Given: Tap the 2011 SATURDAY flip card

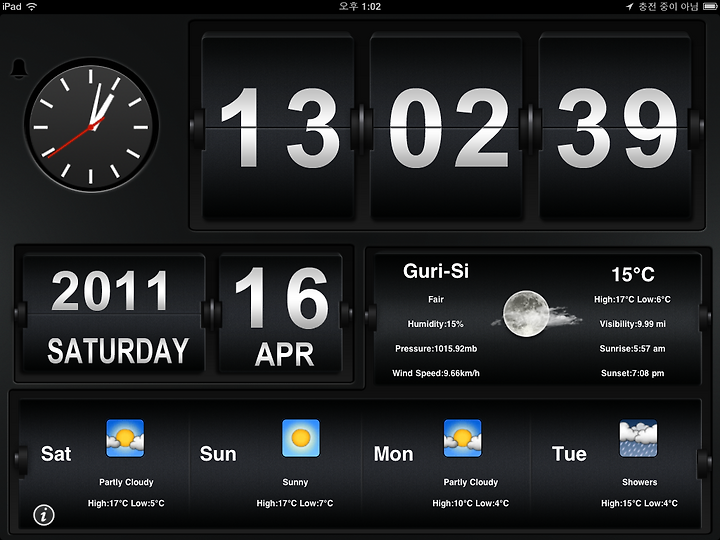Looking at the screenshot, I should click(114, 314).
